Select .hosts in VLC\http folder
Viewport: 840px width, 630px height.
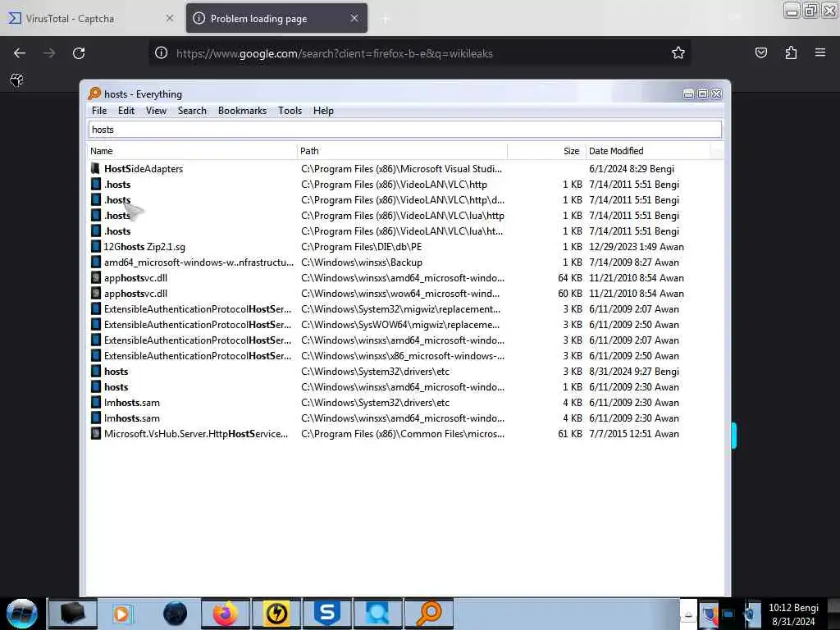pos(117,185)
